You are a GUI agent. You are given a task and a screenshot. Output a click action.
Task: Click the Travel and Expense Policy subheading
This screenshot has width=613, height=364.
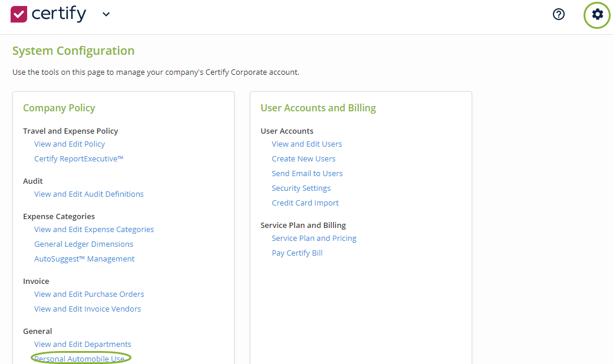click(x=70, y=131)
